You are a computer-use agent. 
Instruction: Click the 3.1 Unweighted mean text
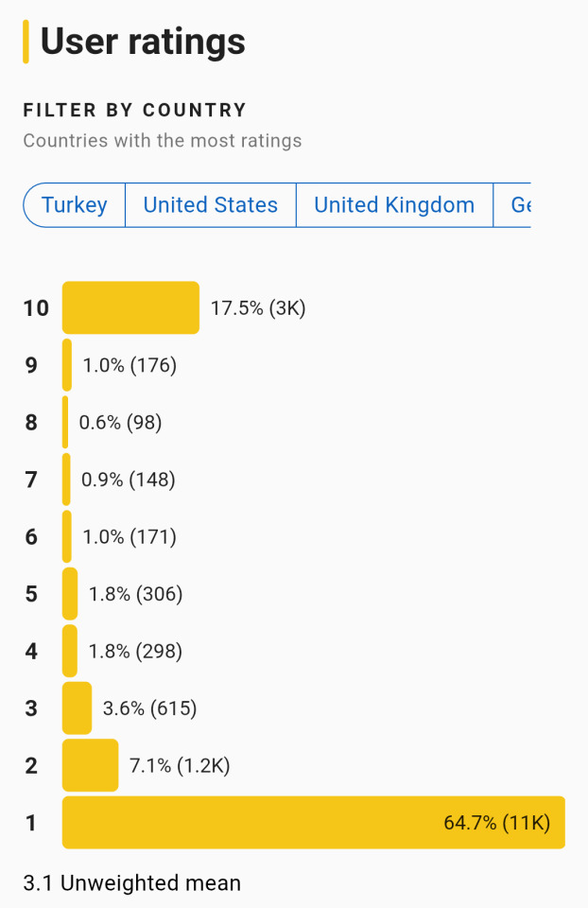click(x=132, y=883)
